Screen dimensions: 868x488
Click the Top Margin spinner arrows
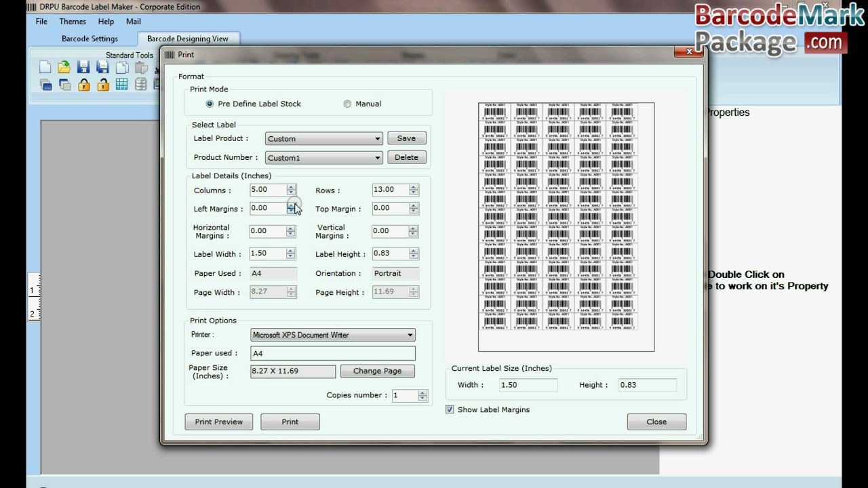413,209
